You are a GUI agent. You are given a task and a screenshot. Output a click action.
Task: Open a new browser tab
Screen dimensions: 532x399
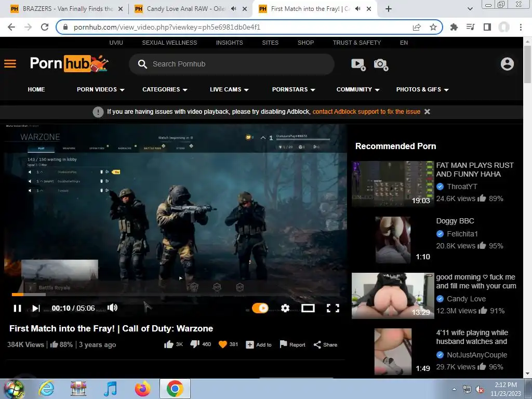[x=389, y=9]
